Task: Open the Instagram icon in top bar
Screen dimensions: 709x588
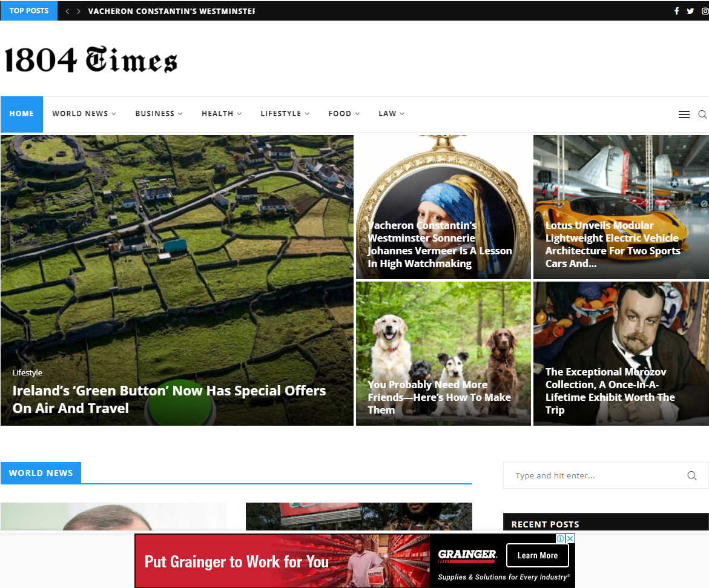Action: click(705, 11)
